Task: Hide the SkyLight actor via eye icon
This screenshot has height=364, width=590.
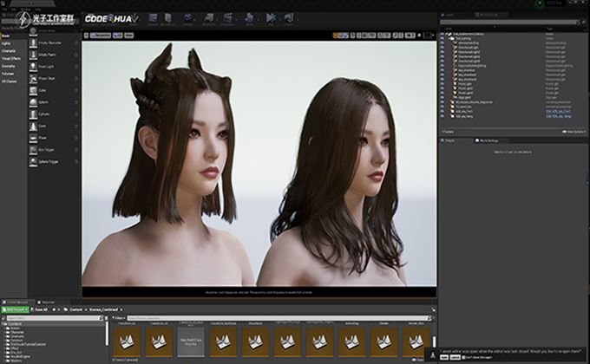Action: point(442,97)
